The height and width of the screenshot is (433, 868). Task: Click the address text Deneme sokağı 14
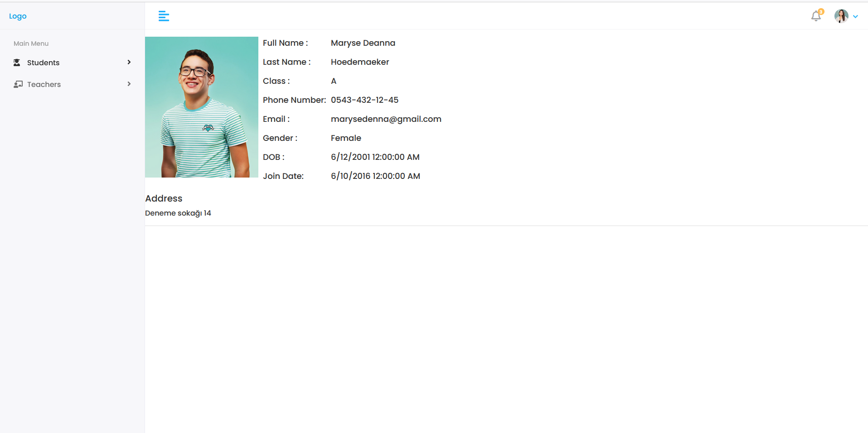pos(178,213)
